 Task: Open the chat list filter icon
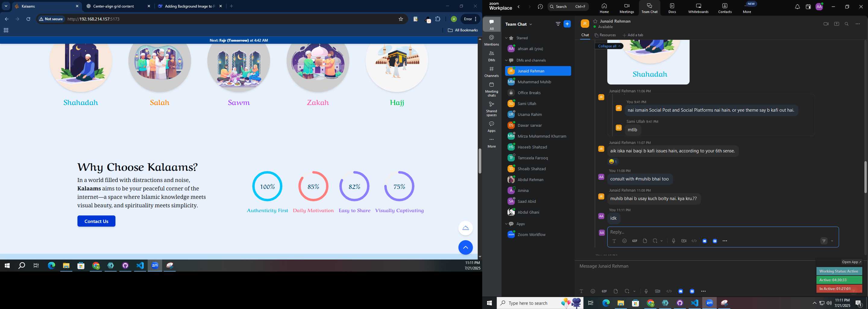(558, 24)
